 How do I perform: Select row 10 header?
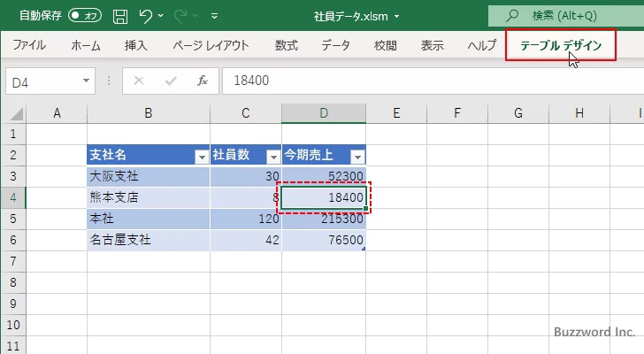click(13, 325)
